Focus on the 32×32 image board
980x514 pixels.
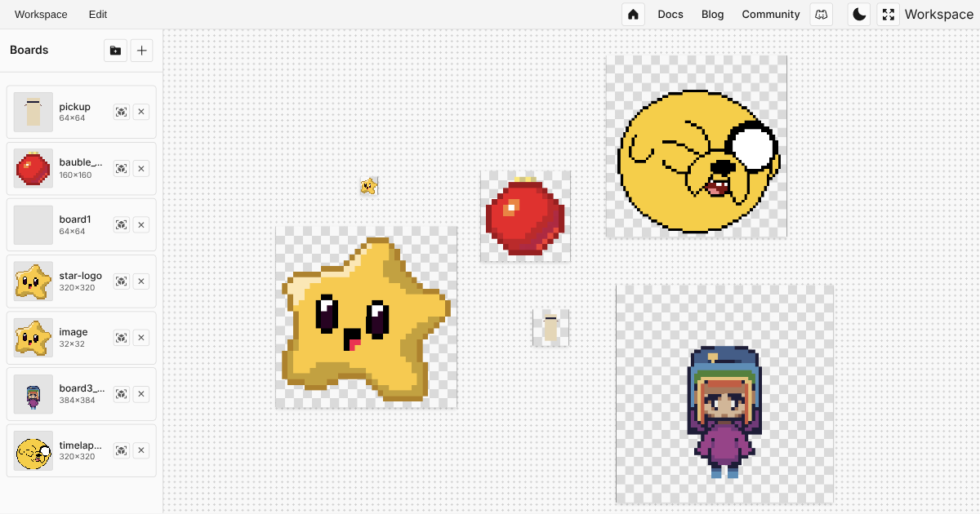(x=122, y=337)
